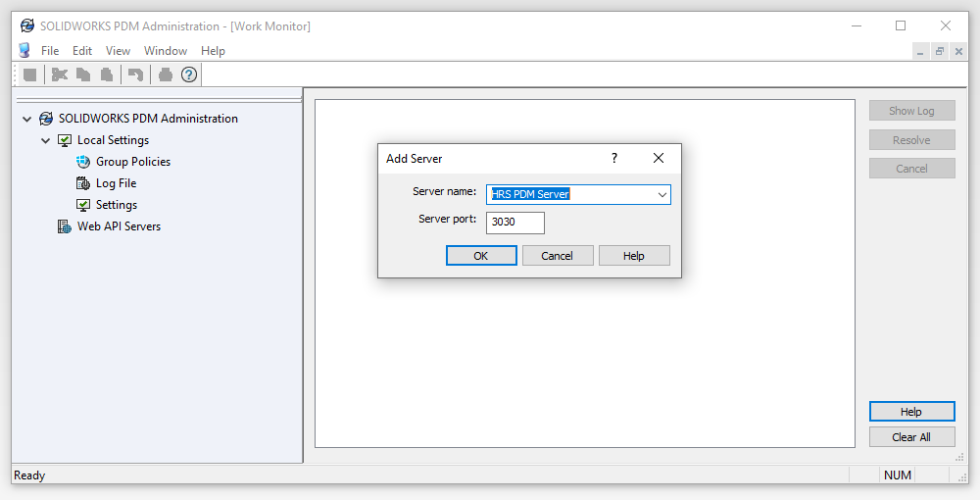Collapse the Local Settings tree node
This screenshot has width=980, height=500.
[46, 140]
